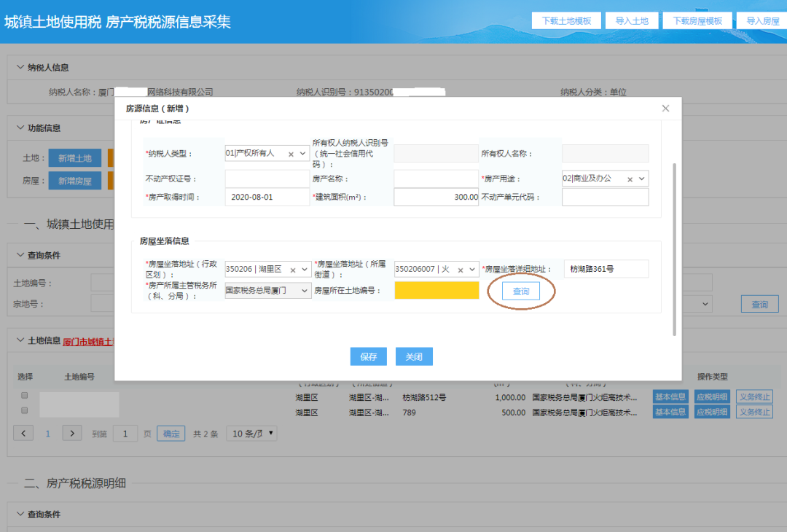Image resolution: width=787 pixels, height=532 pixels.
Task: Dismiss the 房源信息（新增）dialog via the X
Action: (x=665, y=108)
